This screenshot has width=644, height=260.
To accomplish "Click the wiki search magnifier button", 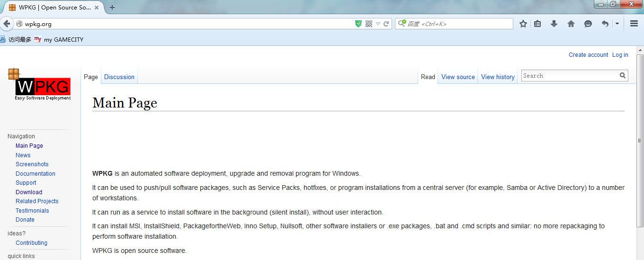I will click(x=623, y=75).
